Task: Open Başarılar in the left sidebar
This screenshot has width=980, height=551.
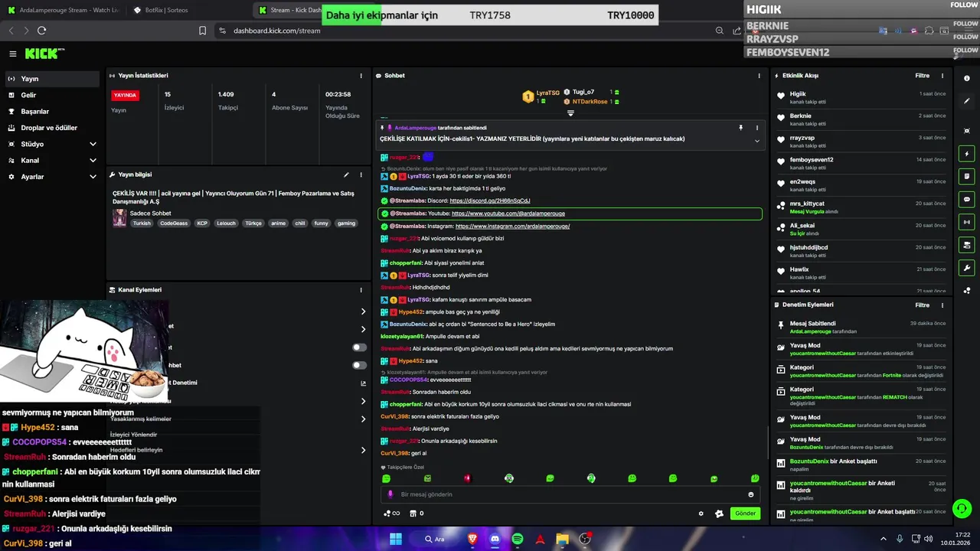Action: 51,111
